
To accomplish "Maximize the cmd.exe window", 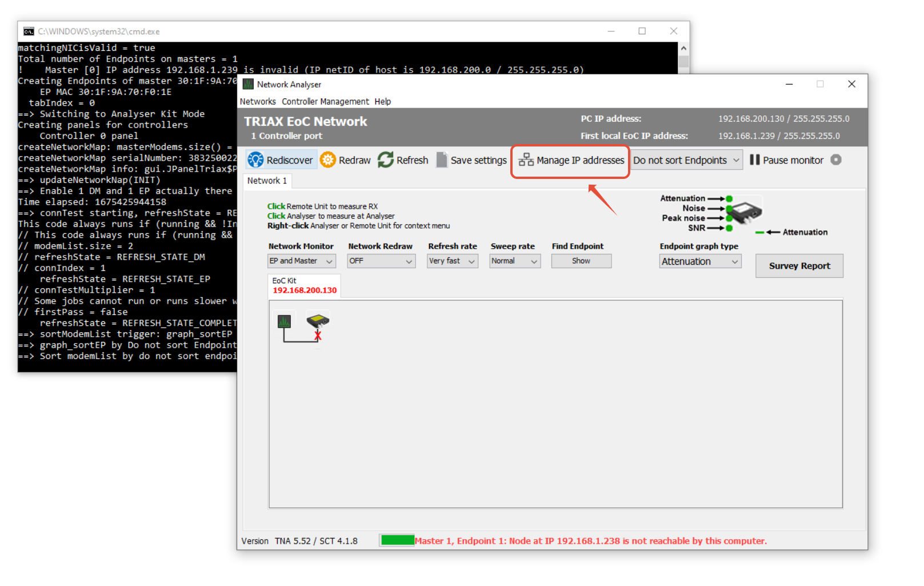I will click(642, 31).
